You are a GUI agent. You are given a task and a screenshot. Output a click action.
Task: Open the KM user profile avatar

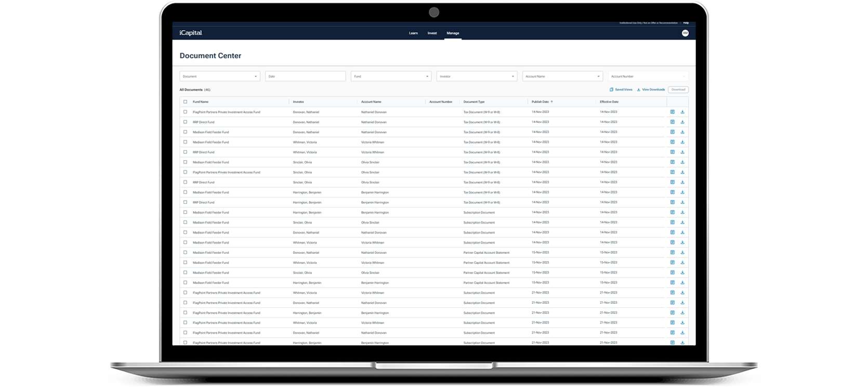pos(685,33)
